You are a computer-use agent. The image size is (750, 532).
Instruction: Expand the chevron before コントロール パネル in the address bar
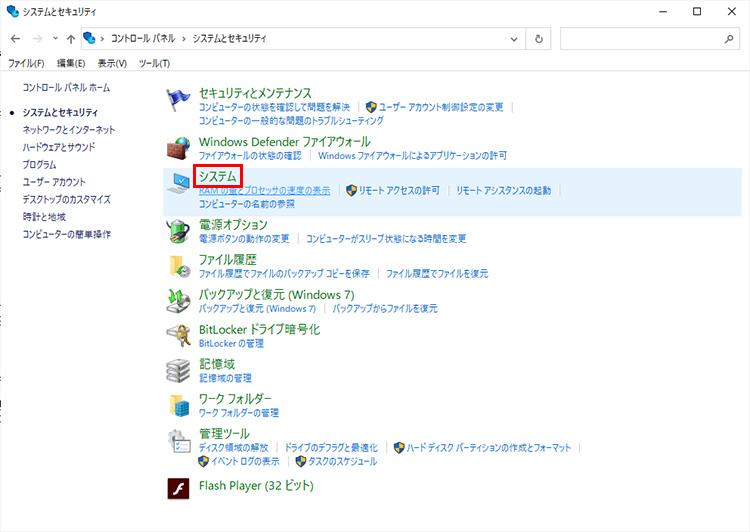click(x=102, y=39)
